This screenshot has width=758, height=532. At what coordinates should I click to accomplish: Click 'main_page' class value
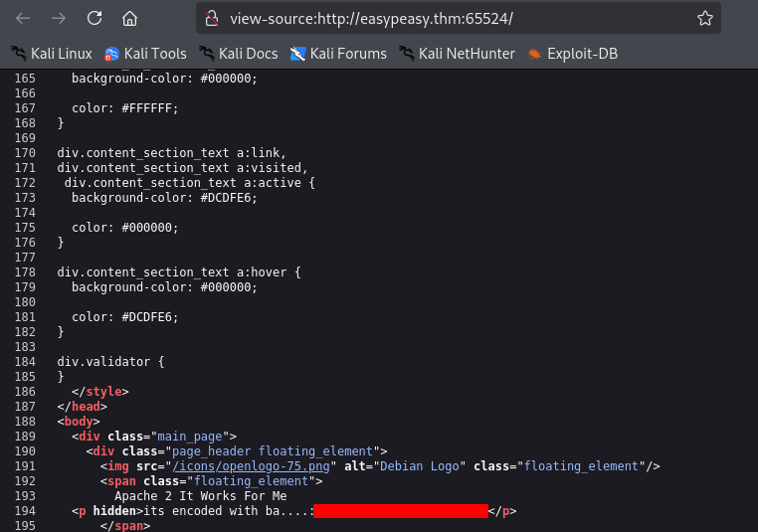pyautogui.click(x=190, y=437)
